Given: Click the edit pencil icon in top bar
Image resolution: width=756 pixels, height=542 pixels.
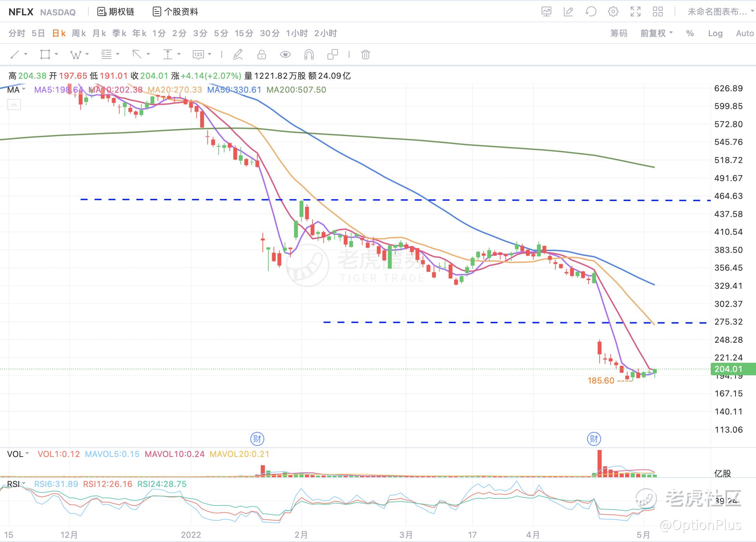Looking at the screenshot, I should pyautogui.click(x=568, y=12).
